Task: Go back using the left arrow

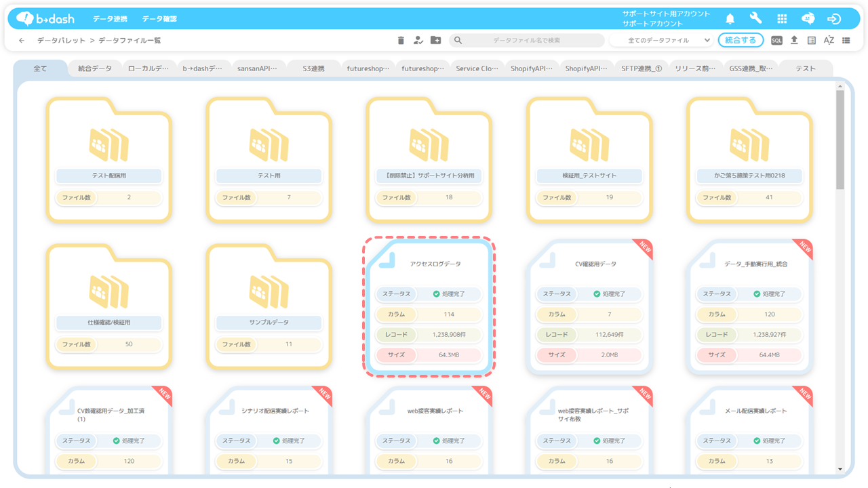Action: coord(22,41)
